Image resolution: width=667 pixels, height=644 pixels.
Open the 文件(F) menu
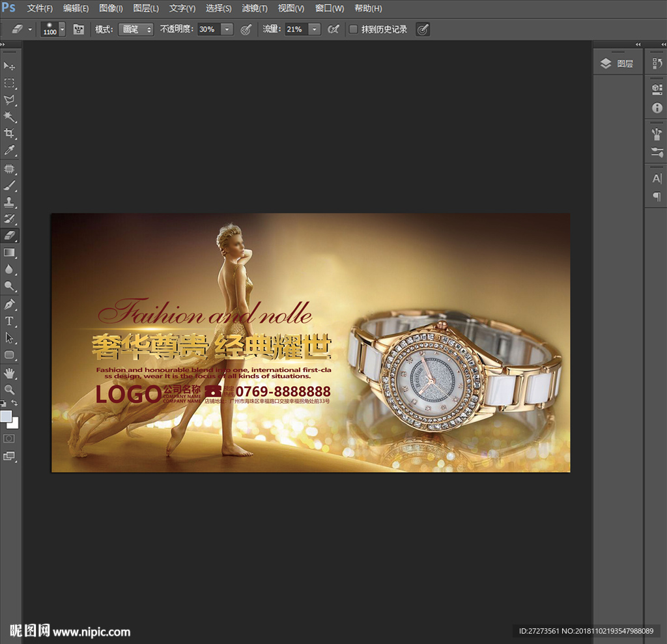coord(40,8)
